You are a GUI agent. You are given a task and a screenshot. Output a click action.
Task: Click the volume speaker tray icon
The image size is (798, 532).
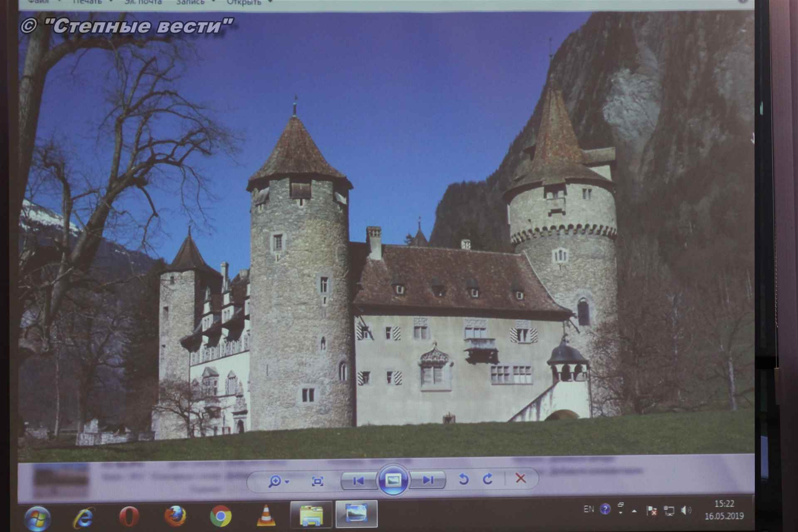(686, 510)
